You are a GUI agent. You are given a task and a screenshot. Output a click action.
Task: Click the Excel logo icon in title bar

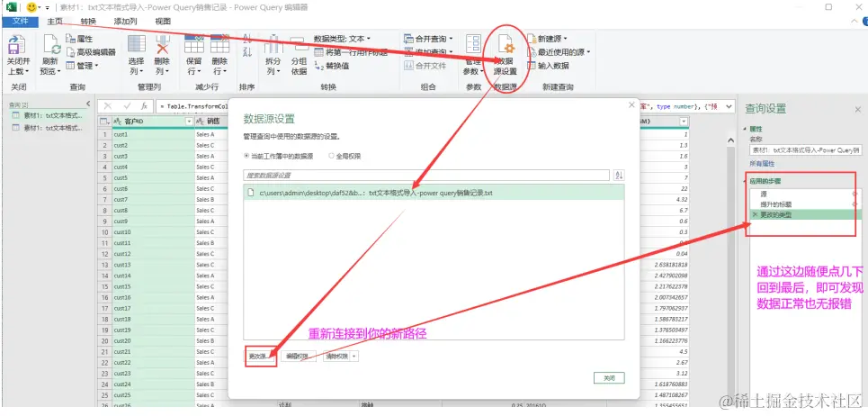[x=11, y=7]
